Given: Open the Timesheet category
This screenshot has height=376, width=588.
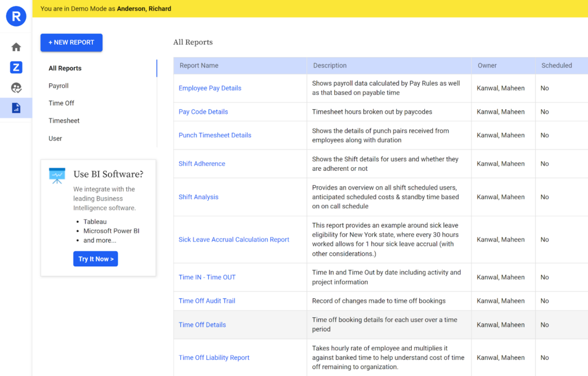Looking at the screenshot, I should 64,121.
